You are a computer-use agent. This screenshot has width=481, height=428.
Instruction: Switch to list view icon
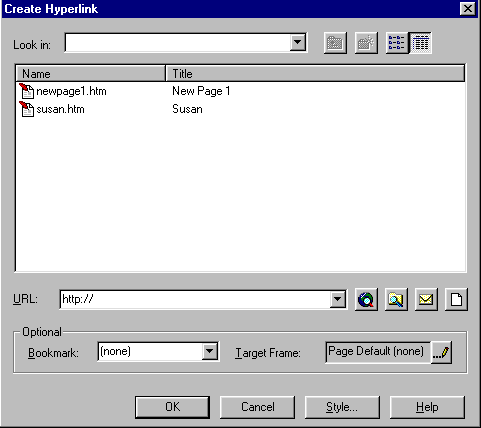396,43
